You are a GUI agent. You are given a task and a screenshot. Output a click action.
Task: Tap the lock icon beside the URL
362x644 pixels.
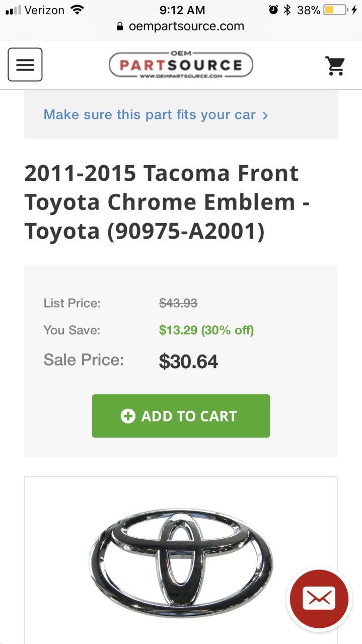120,26
